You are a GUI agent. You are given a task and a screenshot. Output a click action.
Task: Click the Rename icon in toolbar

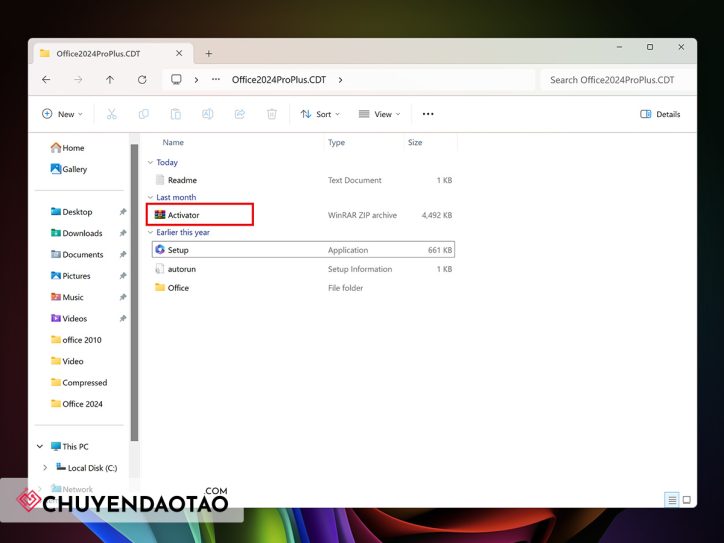[x=208, y=114]
